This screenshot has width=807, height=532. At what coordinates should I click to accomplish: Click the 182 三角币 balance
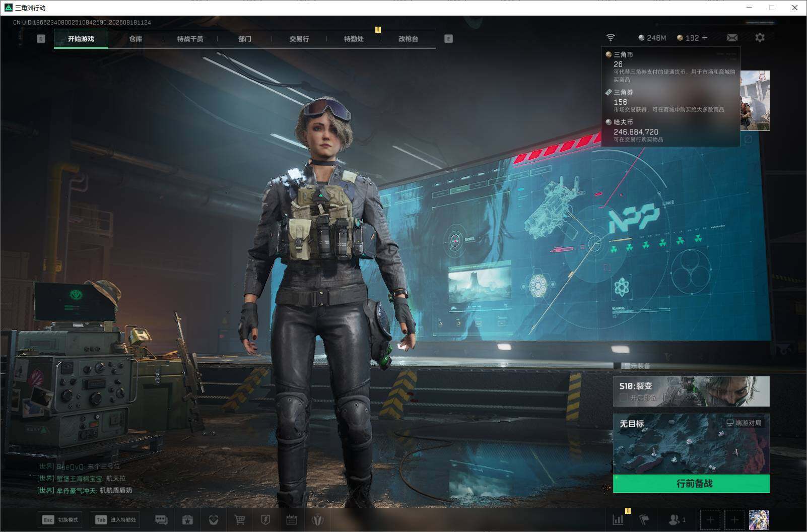click(688, 38)
